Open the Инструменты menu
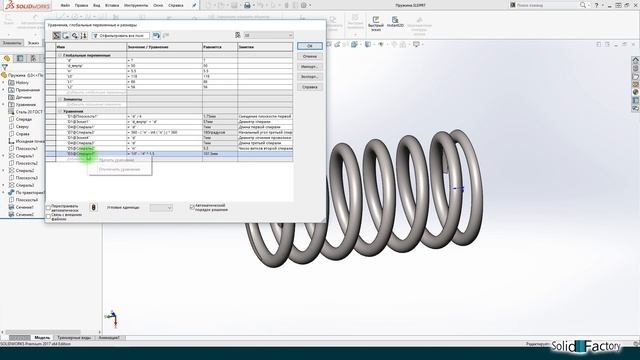 tap(136, 6)
